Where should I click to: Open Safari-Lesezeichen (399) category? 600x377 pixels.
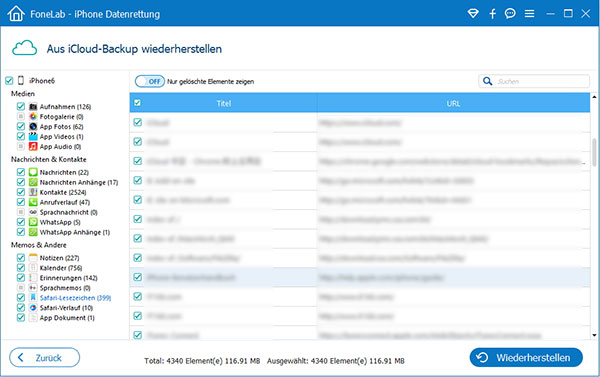(75, 297)
